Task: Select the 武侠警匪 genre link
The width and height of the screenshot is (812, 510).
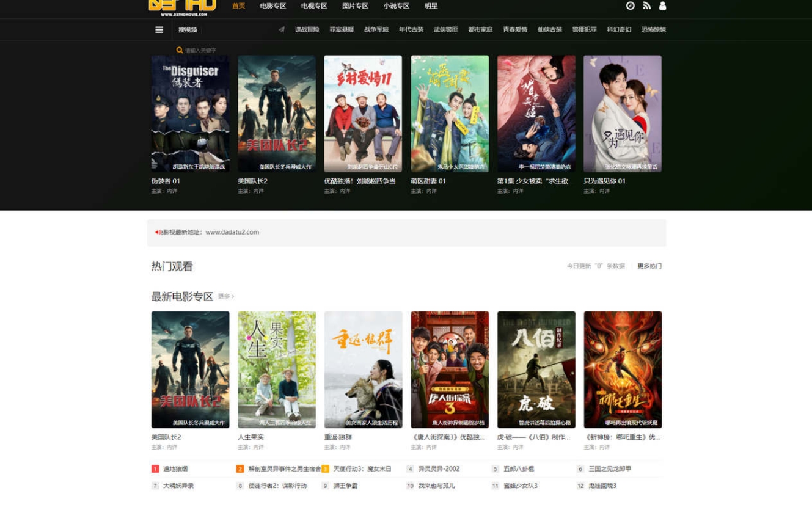Action: coord(445,29)
